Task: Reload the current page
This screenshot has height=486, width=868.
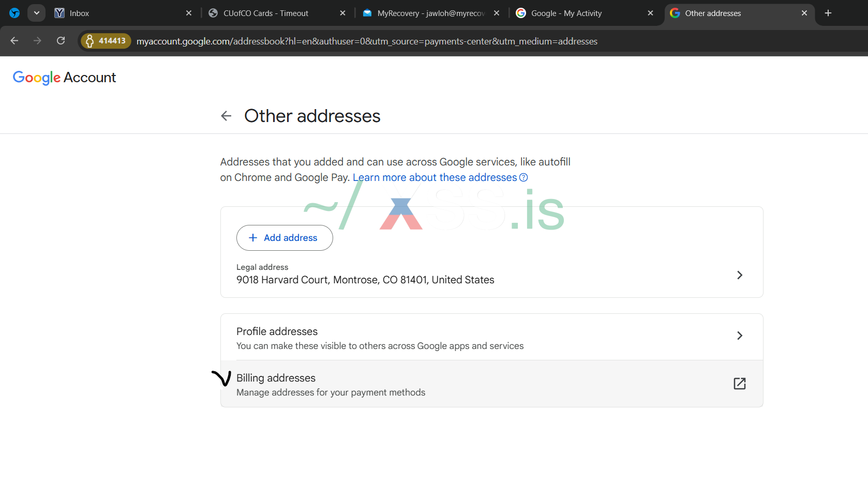Action: tap(61, 41)
